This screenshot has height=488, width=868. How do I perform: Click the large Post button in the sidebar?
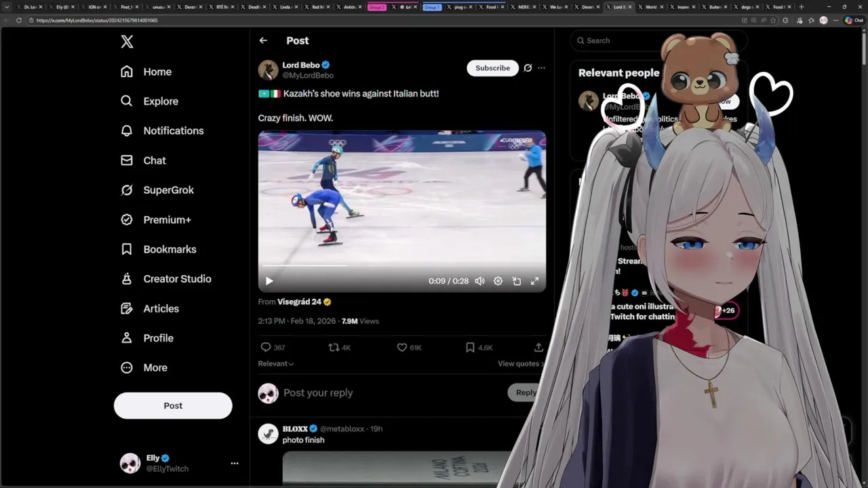pyautogui.click(x=173, y=405)
